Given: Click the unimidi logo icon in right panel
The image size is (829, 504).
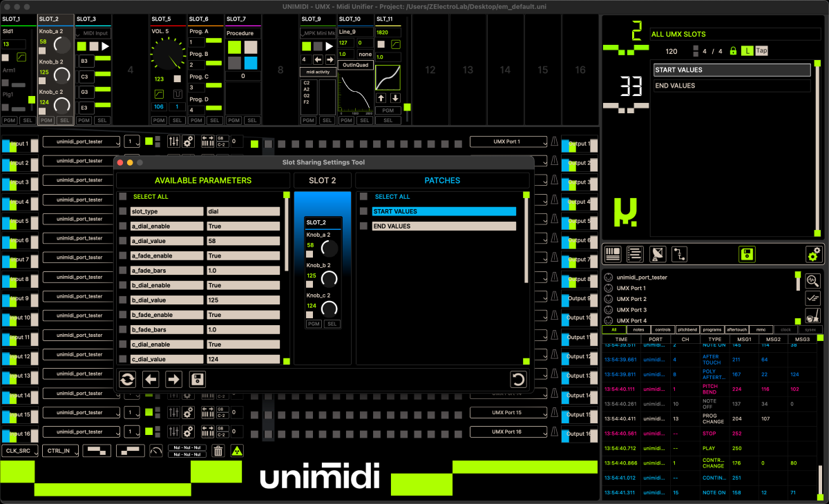Looking at the screenshot, I should tap(625, 212).
